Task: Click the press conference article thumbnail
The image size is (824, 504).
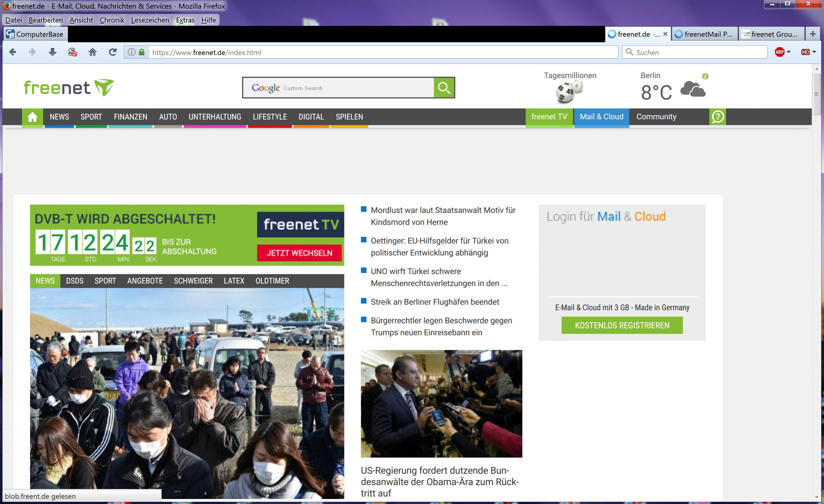Action: point(442,404)
